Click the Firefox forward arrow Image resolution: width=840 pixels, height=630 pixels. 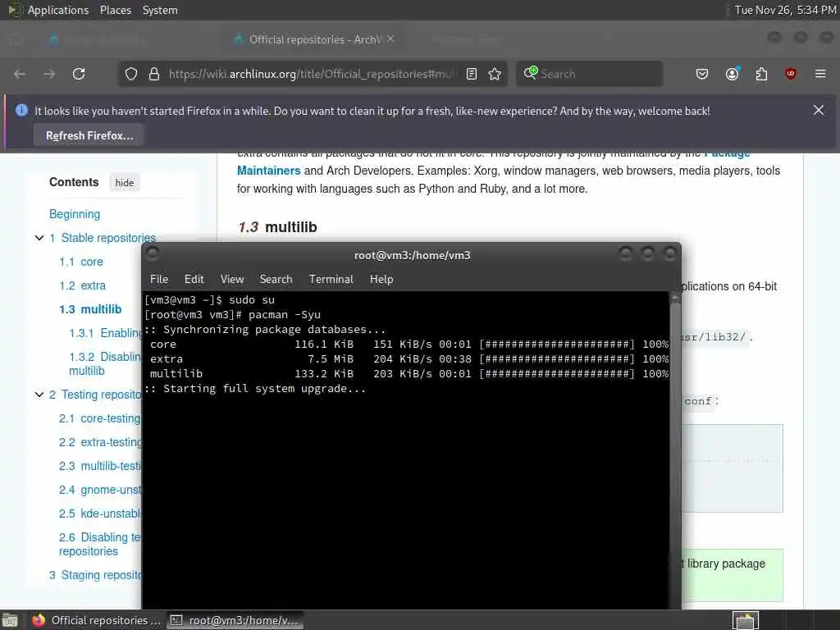click(x=49, y=74)
